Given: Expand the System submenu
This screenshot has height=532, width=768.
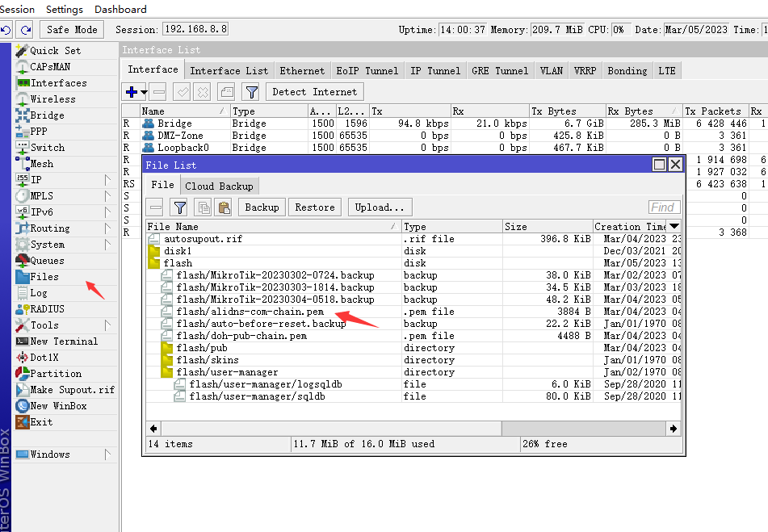Looking at the screenshot, I should (x=107, y=245).
